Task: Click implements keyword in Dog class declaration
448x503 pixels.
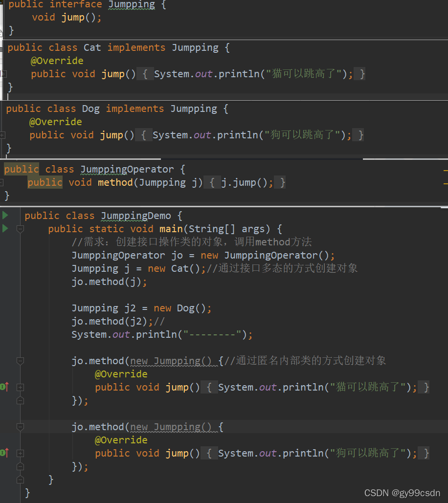Action: 135,109
